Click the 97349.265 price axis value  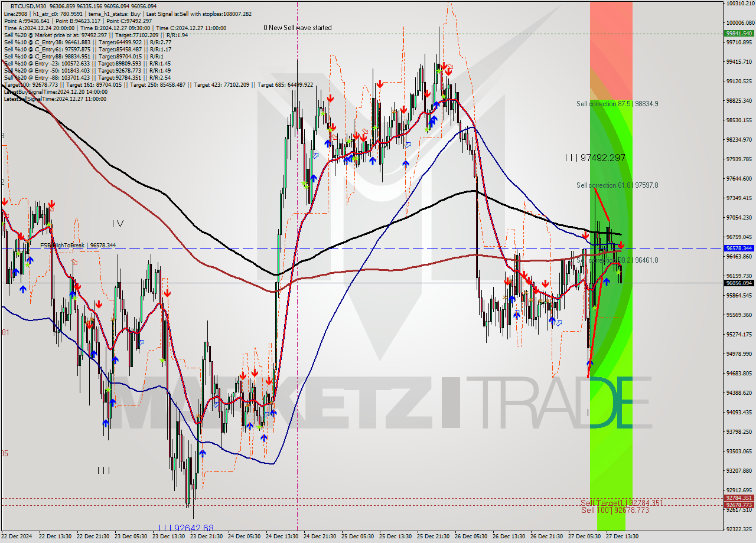739,198
